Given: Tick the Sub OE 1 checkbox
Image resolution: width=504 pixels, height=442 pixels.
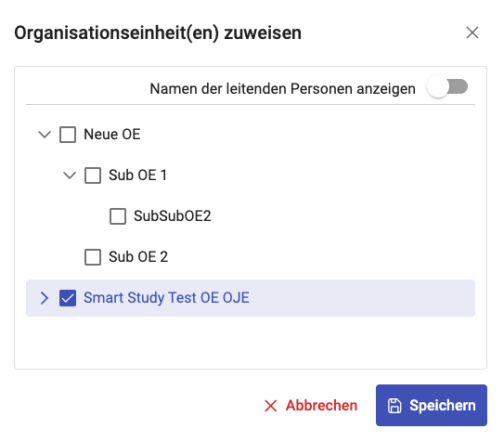Looking at the screenshot, I should (x=93, y=175).
